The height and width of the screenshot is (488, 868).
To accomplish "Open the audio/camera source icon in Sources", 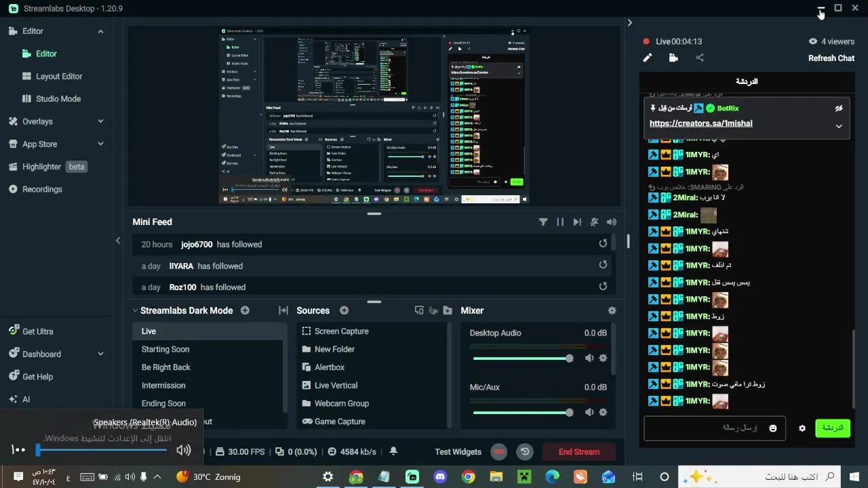I will tap(434, 310).
